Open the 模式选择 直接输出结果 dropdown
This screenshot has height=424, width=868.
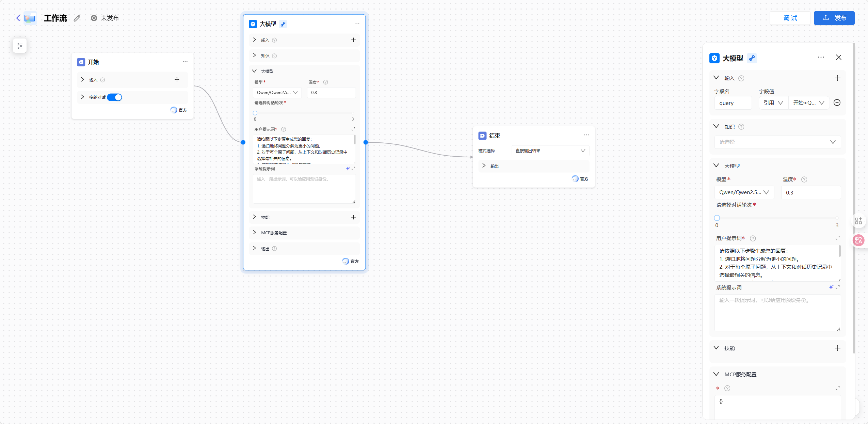click(550, 151)
